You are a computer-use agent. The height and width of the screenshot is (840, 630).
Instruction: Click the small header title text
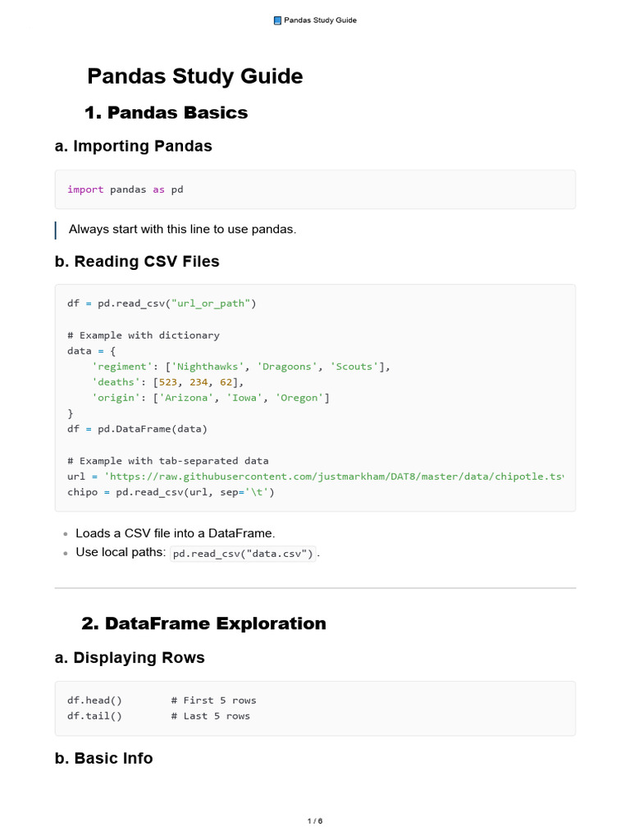click(320, 20)
